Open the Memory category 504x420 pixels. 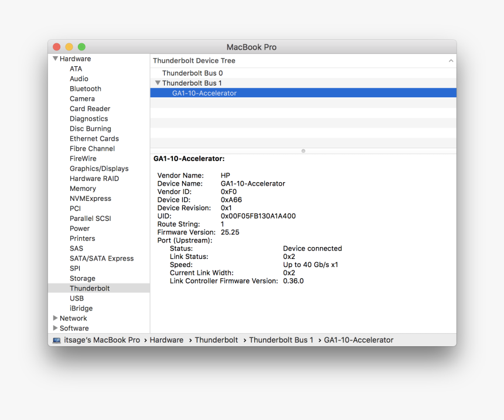coord(83,189)
